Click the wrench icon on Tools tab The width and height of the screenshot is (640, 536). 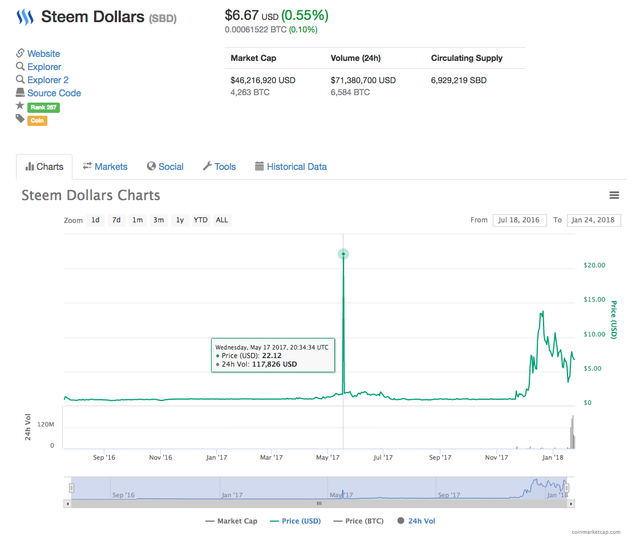point(207,166)
